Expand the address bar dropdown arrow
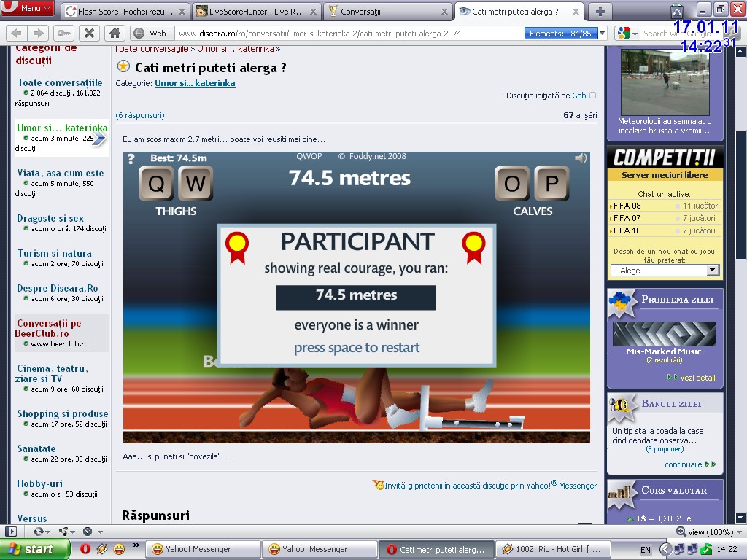This screenshot has width=747, height=560. (603, 34)
